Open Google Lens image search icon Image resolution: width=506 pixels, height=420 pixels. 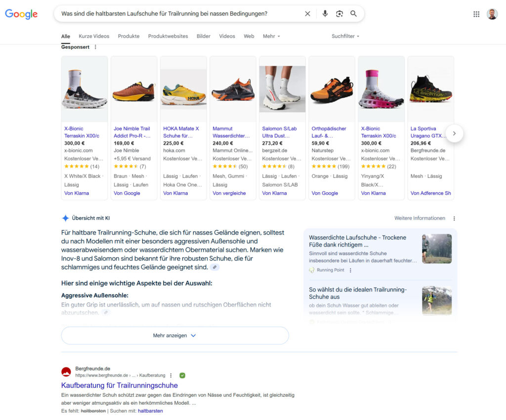339,13
